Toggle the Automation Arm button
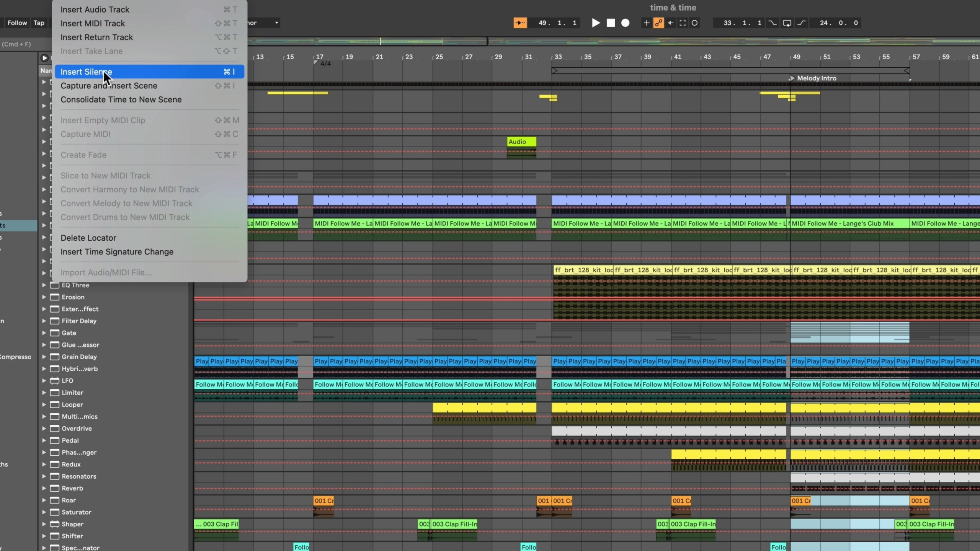The width and height of the screenshot is (980, 551). pyautogui.click(x=658, y=23)
